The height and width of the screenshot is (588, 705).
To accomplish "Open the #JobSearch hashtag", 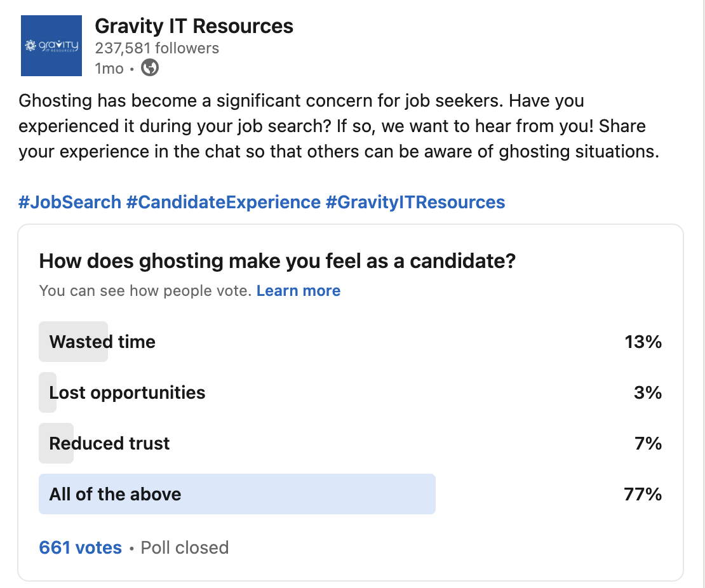I will click(x=70, y=203).
